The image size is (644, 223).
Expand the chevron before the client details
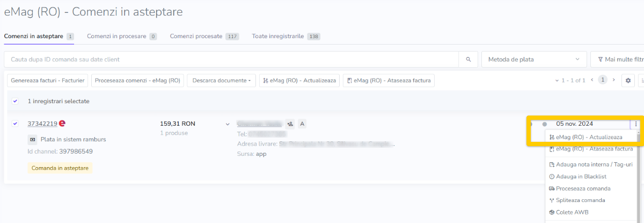click(x=228, y=124)
